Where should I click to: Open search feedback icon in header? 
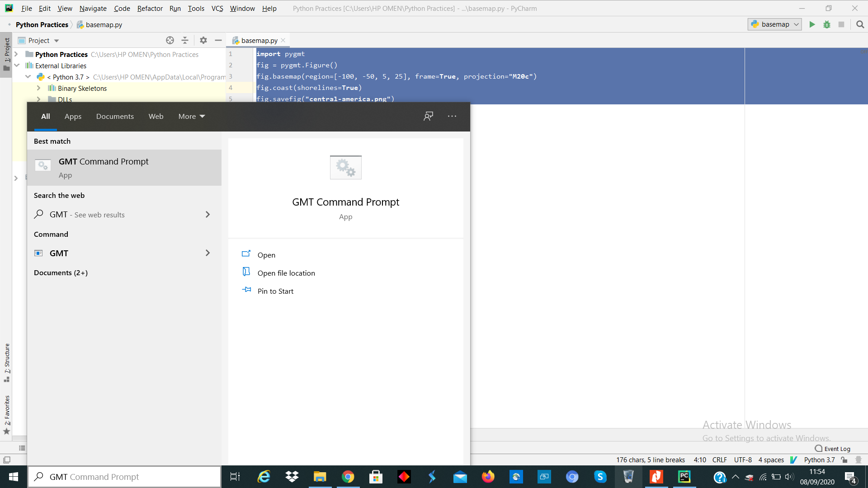(428, 116)
